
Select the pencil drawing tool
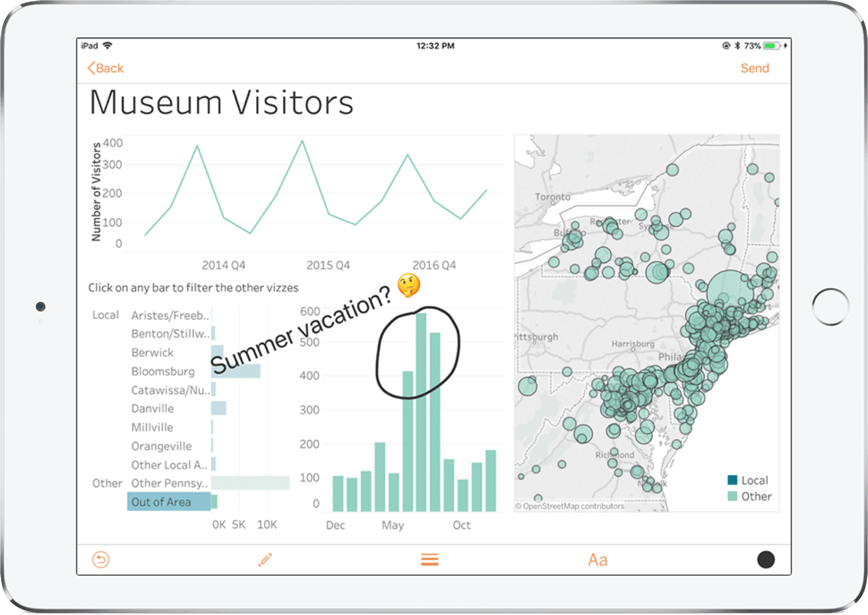[x=265, y=560]
